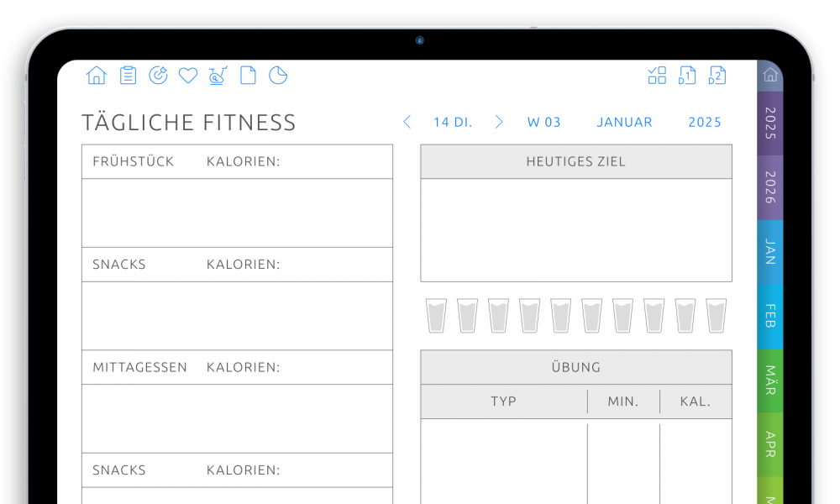Viewport: 840px width, 504px height.
Task: Switch to the 2025 side tab
Action: [x=770, y=123]
